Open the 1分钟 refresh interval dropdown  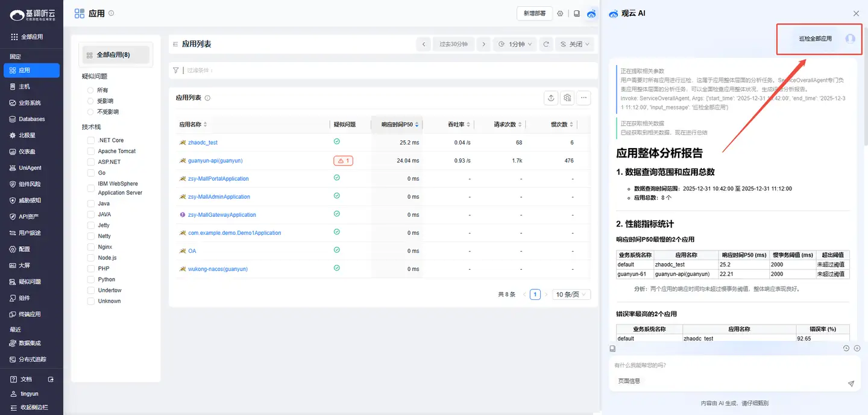point(514,44)
